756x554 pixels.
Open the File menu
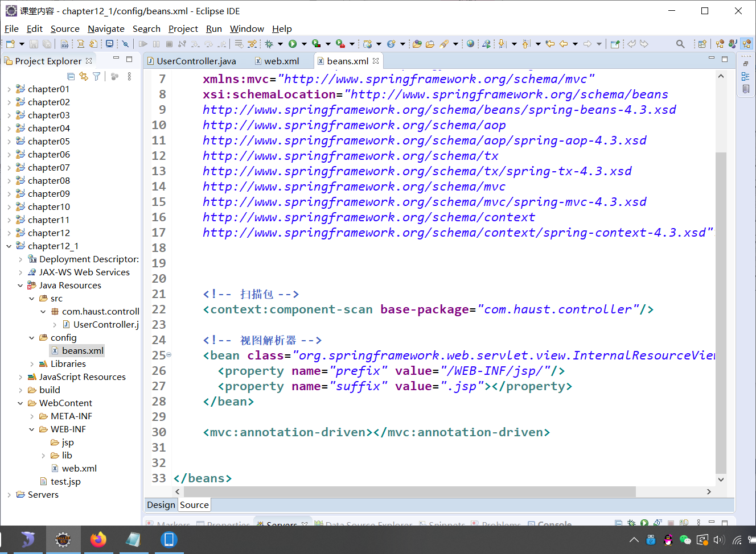(11, 28)
